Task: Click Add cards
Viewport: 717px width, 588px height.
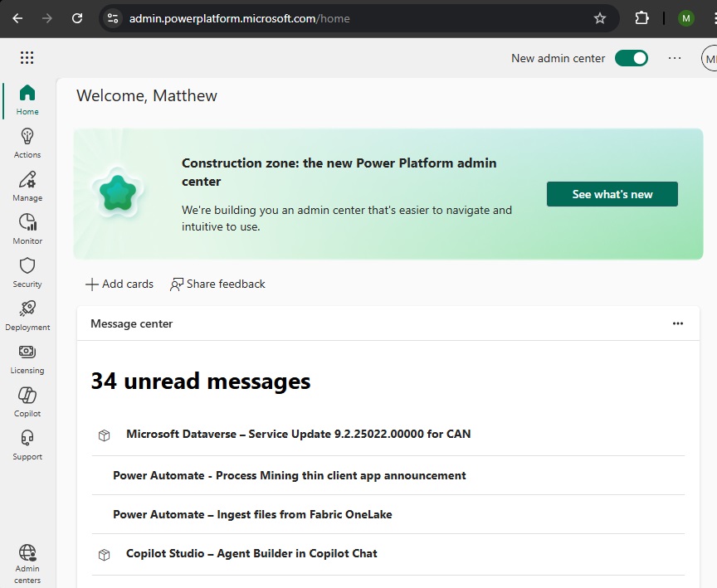Action: tap(119, 284)
